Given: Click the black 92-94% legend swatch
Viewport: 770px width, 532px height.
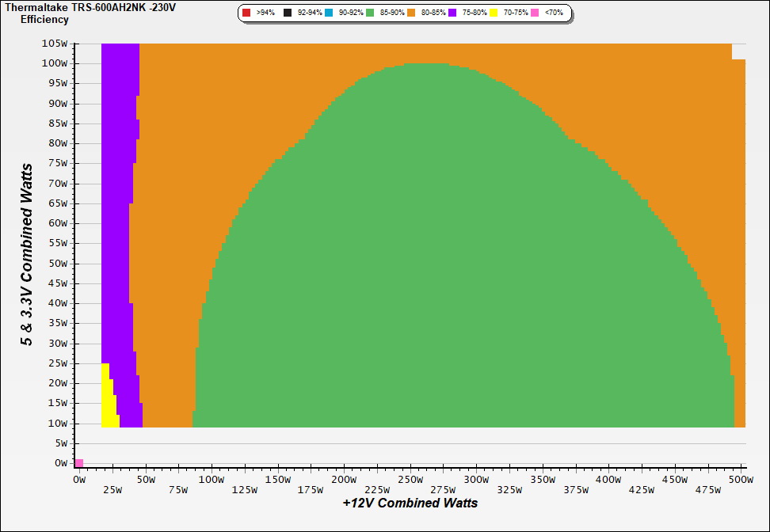Looking at the screenshot, I should tap(288, 13).
